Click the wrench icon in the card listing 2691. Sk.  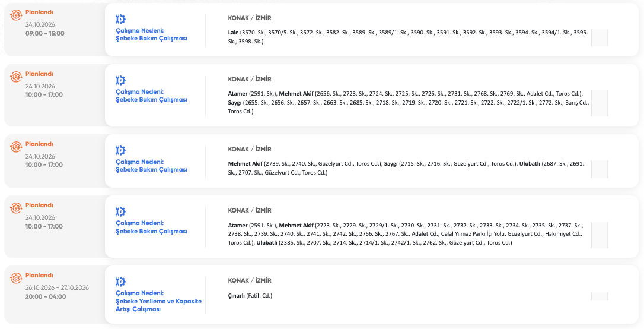pyautogui.click(x=120, y=150)
